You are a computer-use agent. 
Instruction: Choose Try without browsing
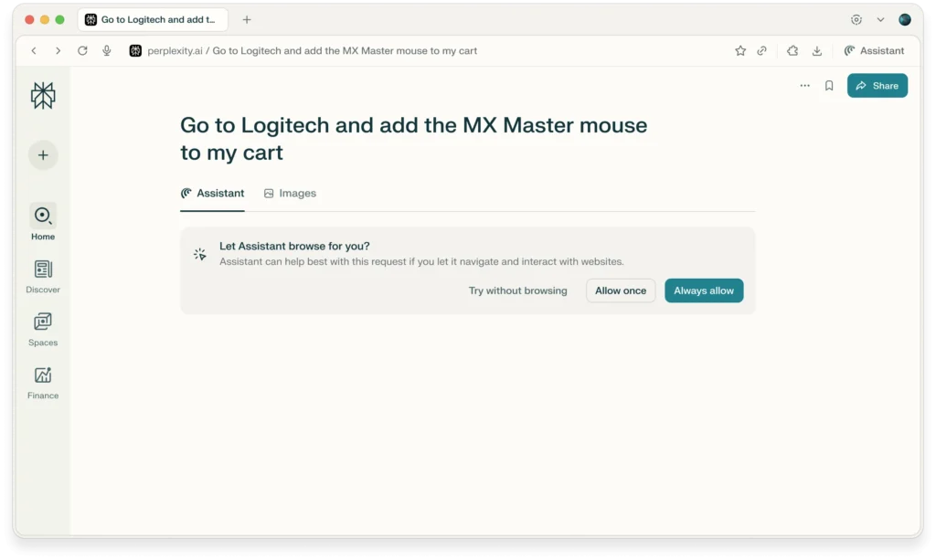click(517, 291)
